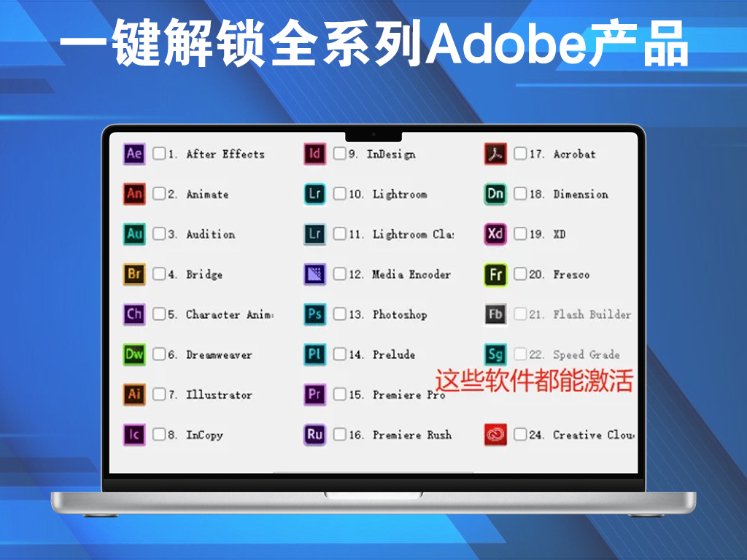The width and height of the screenshot is (747, 560).
Task: Toggle the Dimension checkbox
Action: [520, 194]
